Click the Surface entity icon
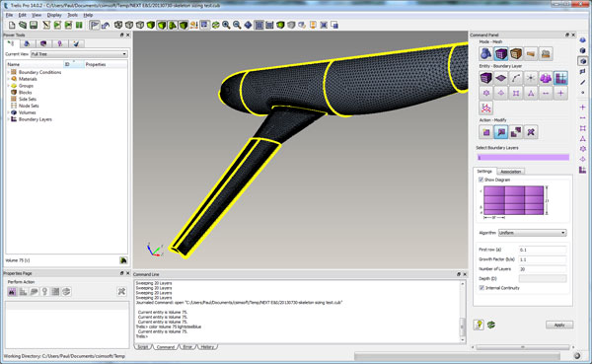Viewport: 592px width, 364px height. (500, 78)
